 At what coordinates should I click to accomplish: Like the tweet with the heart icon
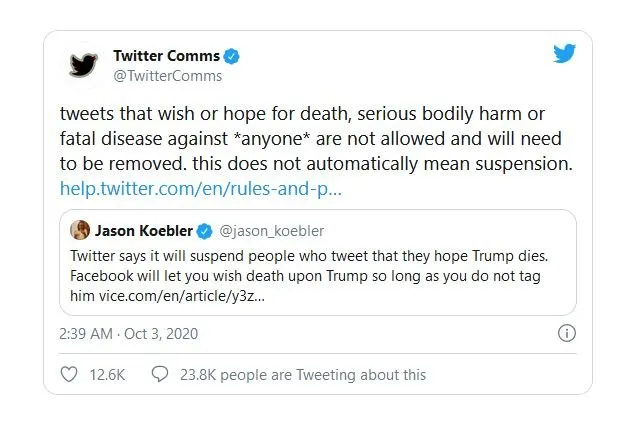69,374
